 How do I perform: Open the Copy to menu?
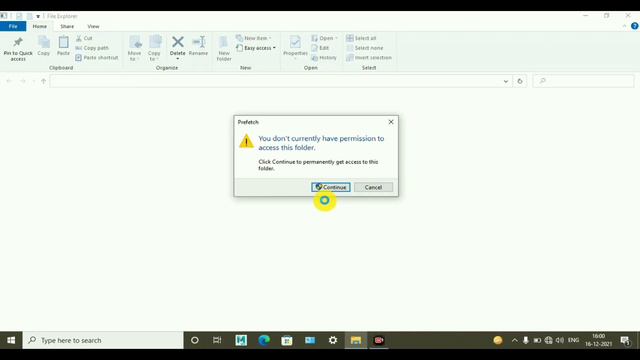154,49
